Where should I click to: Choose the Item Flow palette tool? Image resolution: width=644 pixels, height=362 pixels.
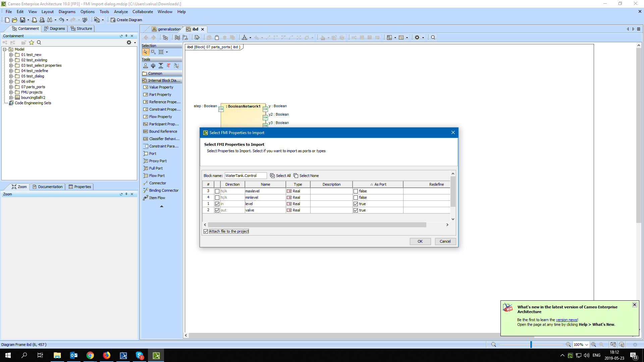(x=157, y=198)
